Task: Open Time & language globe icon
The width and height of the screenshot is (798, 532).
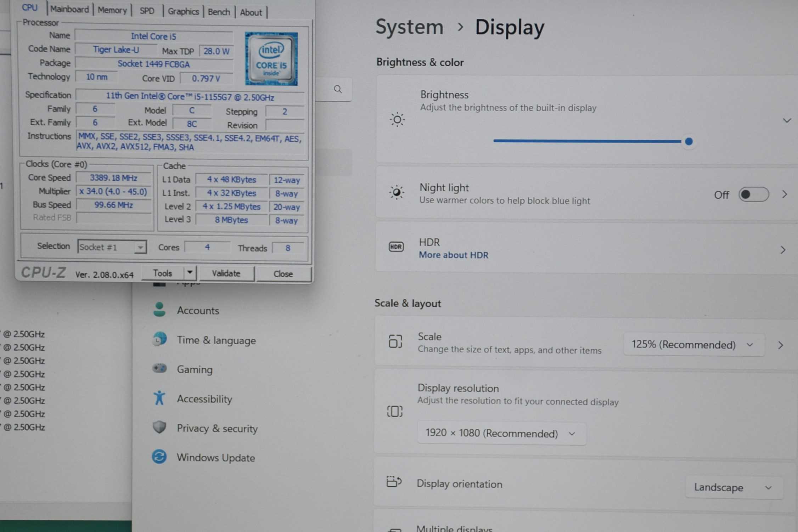Action: 159,339
